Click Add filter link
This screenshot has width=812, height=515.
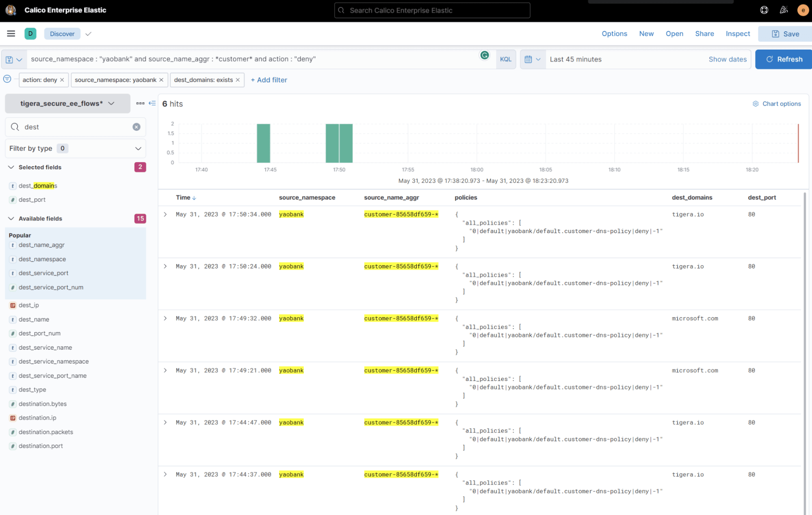(x=269, y=80)
